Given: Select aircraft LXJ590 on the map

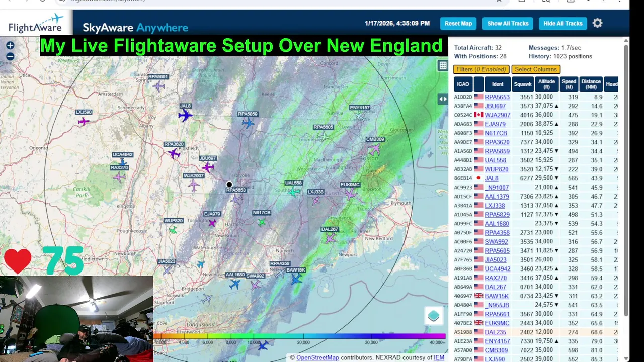Looking at the screenshot, I should [84, 121].
